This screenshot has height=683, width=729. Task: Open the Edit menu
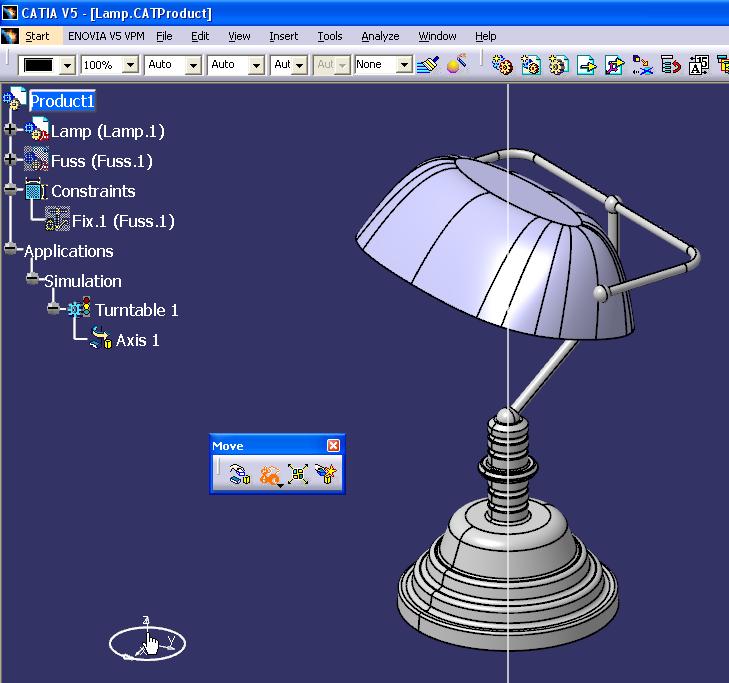200,36
